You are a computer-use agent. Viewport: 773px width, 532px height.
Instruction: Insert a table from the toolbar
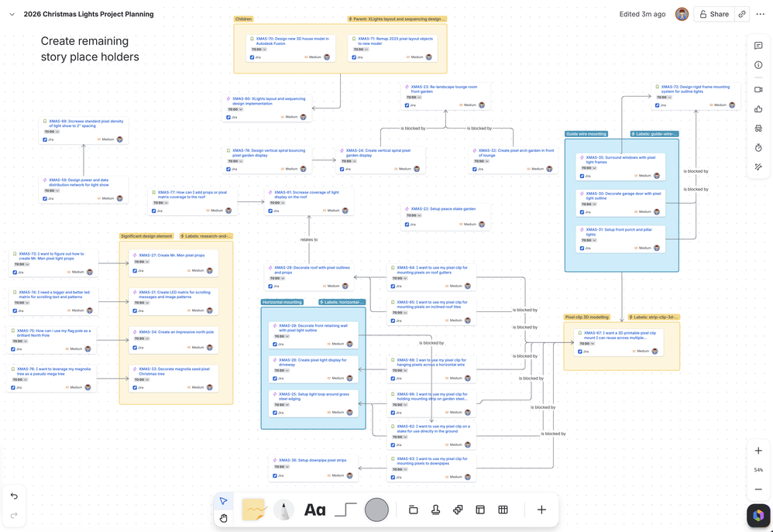coord(503,510)
